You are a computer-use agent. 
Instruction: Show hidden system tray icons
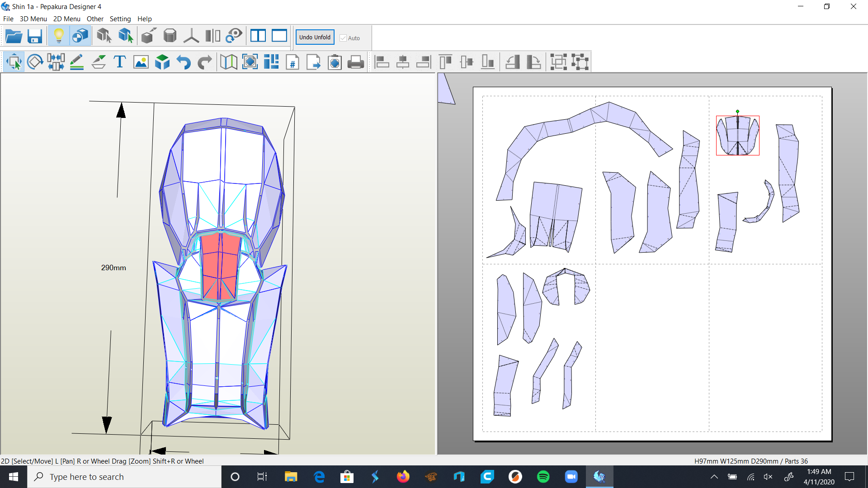point(714,477)
